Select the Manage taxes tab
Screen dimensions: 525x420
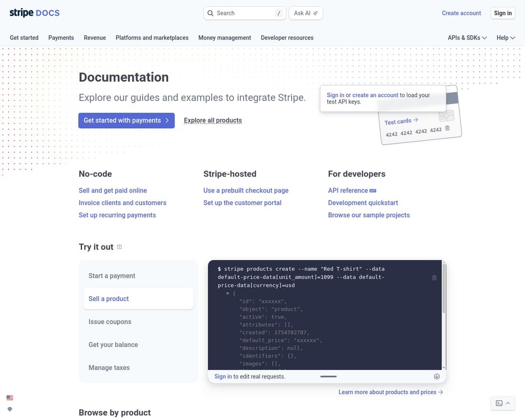point(138,367)
